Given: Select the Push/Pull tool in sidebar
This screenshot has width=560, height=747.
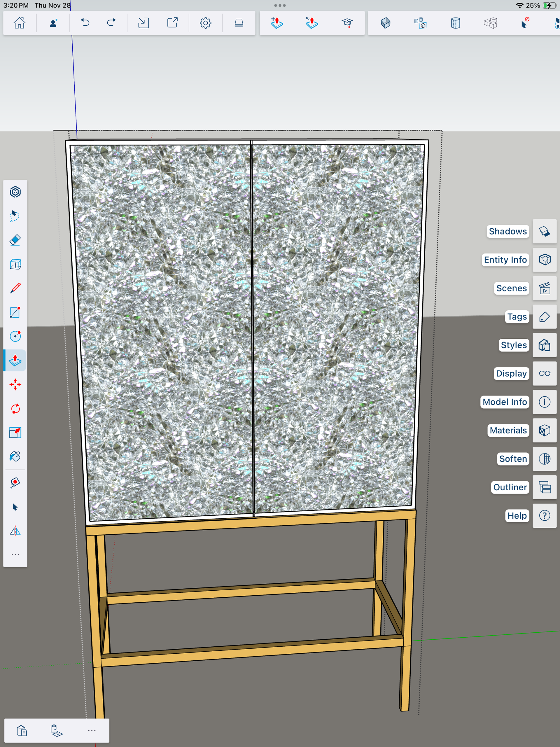Looking at the screenshot, I should click(x=15, y=360).
